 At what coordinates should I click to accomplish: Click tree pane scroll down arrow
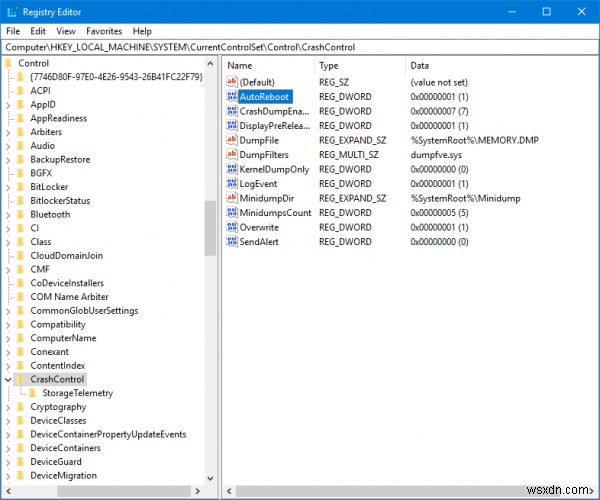pyautogui.click(x=210, y=478)
